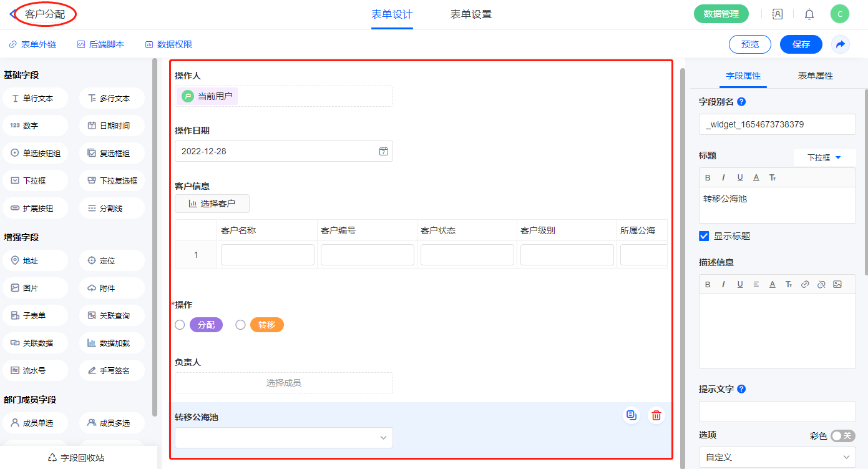Switch to the 表单设置 tab
This screenshot has height=469, width=868.
(x=471, y=14)
